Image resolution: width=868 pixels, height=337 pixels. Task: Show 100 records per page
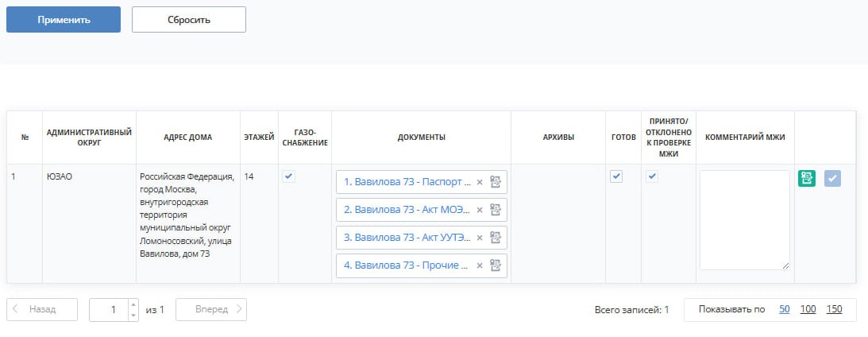(808, 309)
